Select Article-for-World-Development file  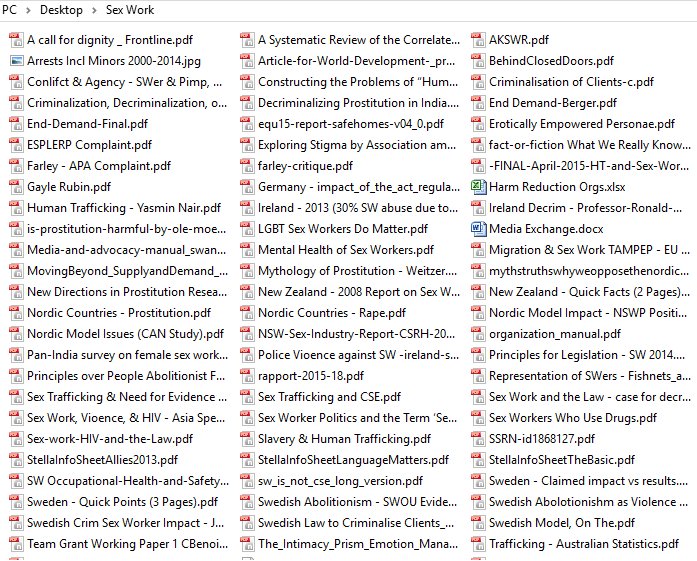[x=357, y=61]
